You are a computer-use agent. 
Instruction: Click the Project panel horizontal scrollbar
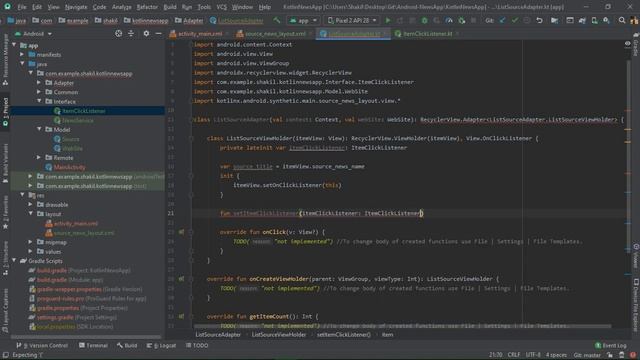point(85,337)
